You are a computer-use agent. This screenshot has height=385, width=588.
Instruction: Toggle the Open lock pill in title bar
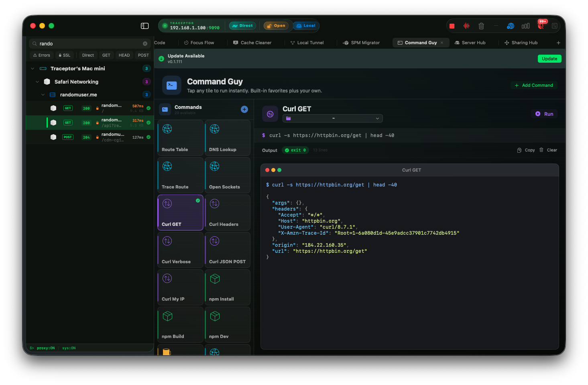coord(276,26)
